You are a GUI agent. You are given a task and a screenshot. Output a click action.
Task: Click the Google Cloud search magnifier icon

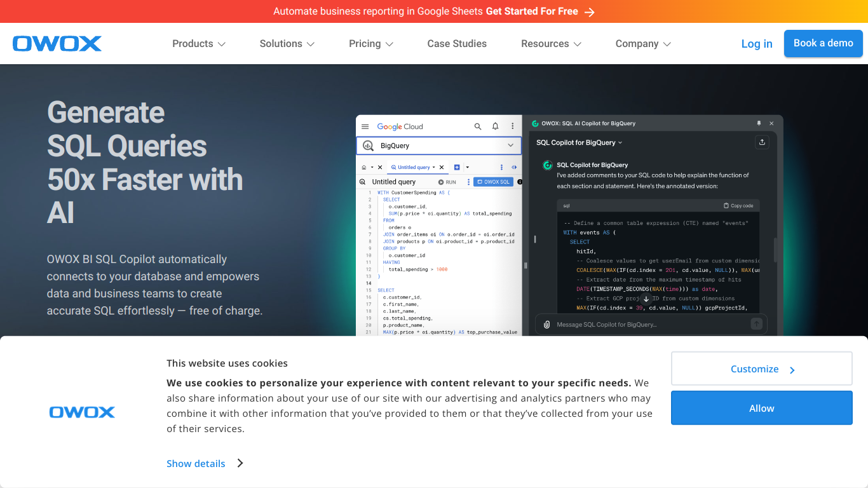478,126
